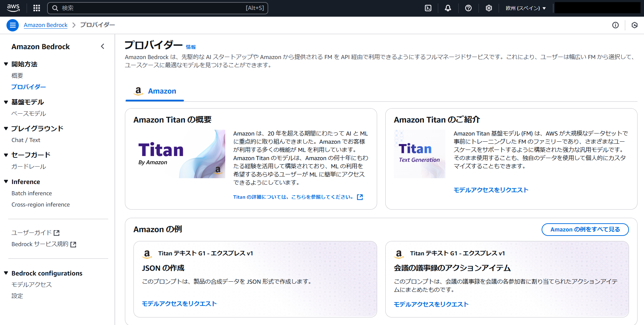This screenshot has height=325, width=644.
Task: Collapse the 基盤モデル section
Action: pos(6,102)
